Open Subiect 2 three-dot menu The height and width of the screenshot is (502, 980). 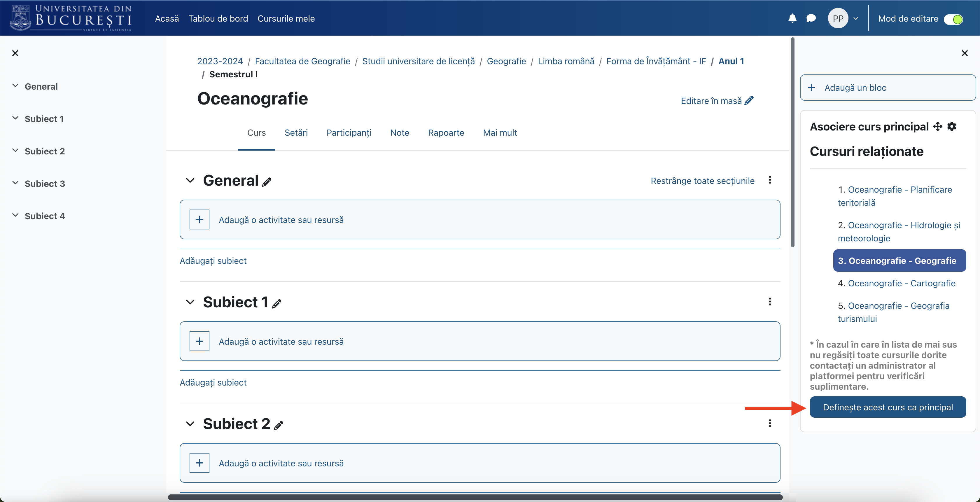770,423
